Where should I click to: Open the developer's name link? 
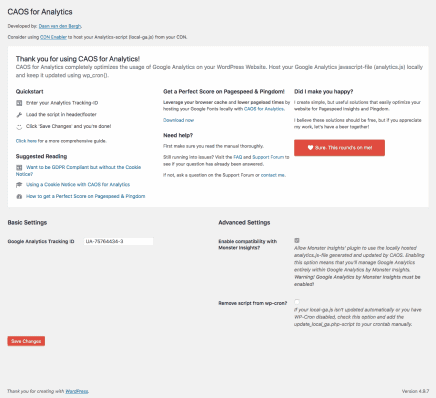pyautogui.click(x=60, y=26)
